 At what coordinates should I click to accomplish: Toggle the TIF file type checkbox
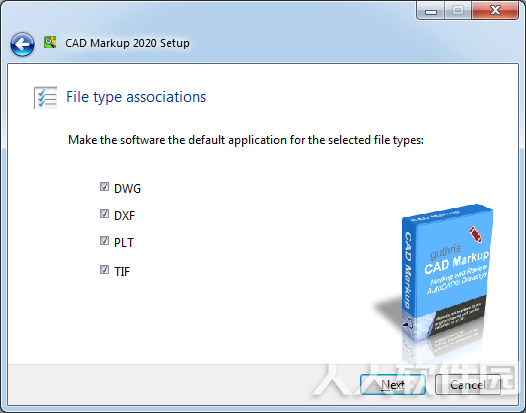[x=104, y=269]
